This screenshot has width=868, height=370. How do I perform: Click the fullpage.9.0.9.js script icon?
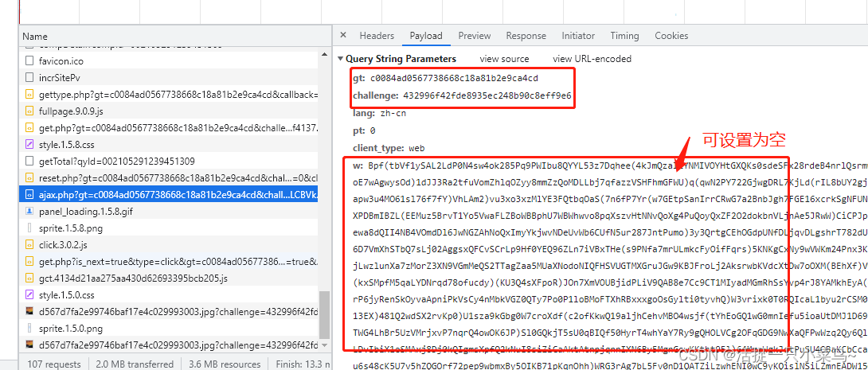click(29, 111)
